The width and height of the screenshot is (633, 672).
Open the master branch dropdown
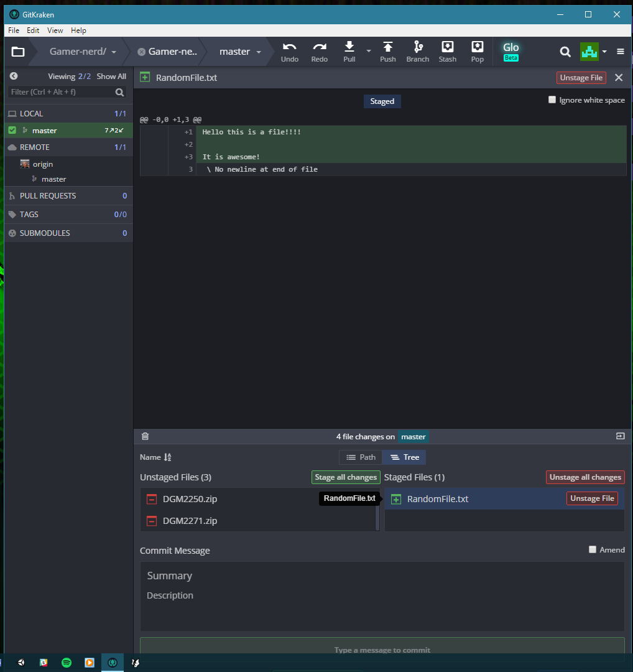[259, 52]
